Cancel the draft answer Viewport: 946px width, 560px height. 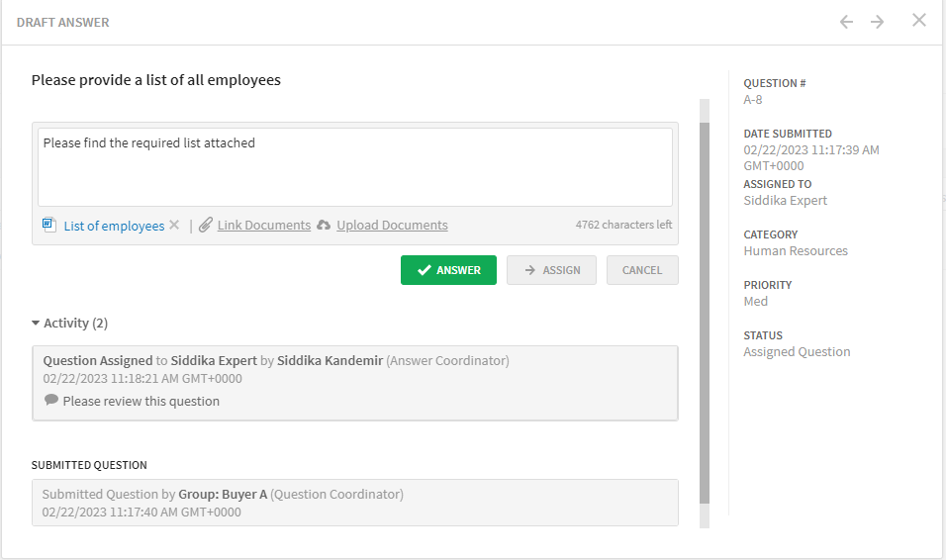(x=642, y=270)
